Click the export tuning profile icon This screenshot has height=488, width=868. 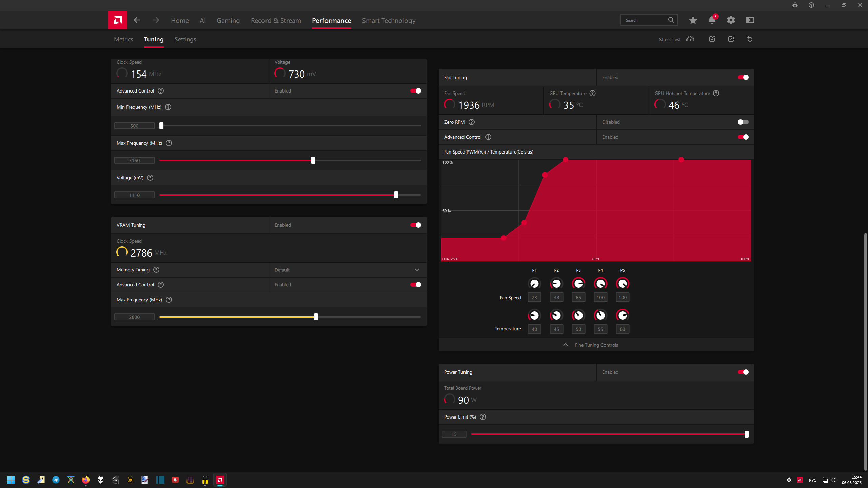tap(731, 39)
